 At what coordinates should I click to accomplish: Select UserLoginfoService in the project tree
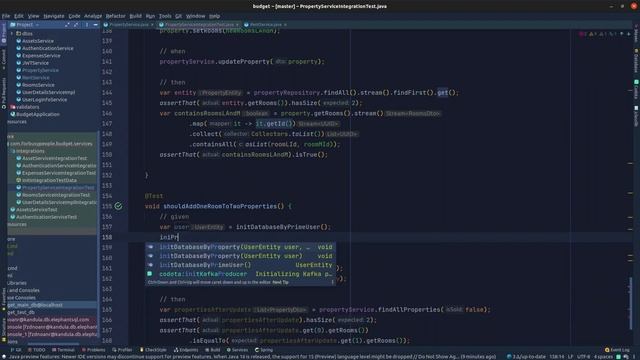44,100
